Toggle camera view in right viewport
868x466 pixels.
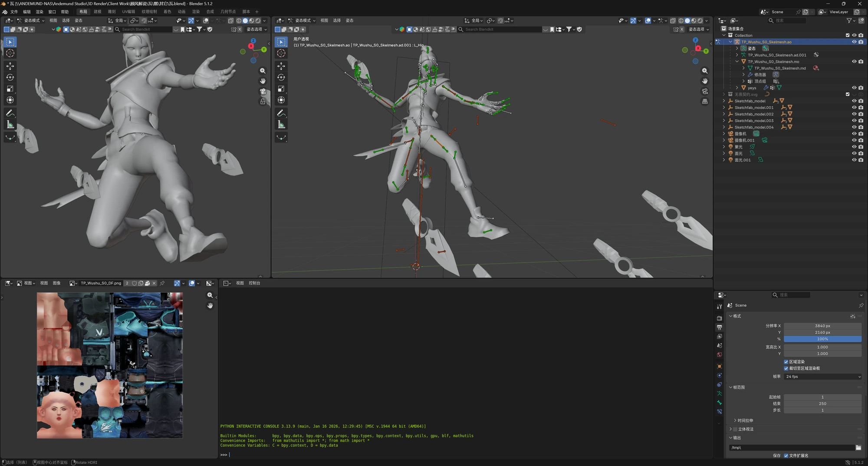pos(705,91)
